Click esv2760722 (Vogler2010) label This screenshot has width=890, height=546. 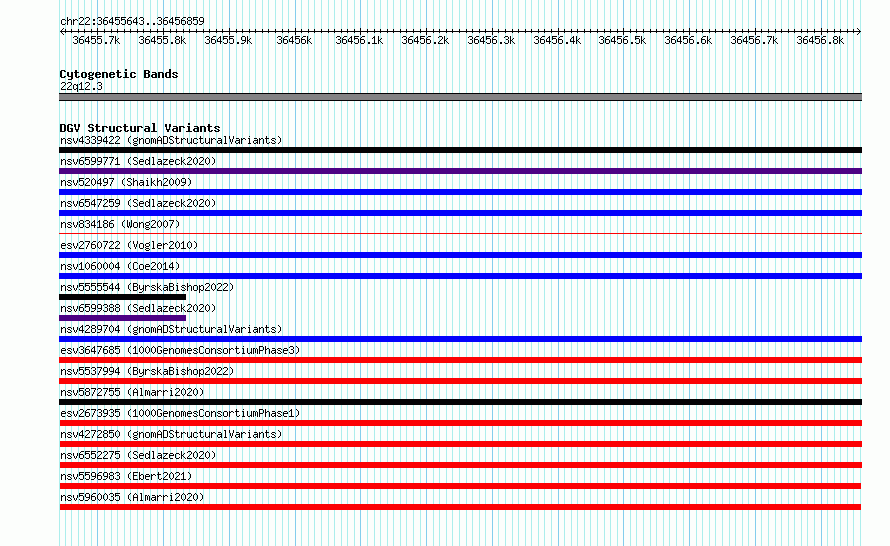129,245
